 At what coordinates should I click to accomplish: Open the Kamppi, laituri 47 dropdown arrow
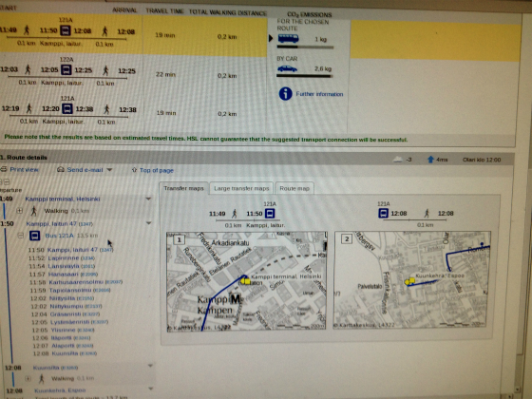coord(148,223)
